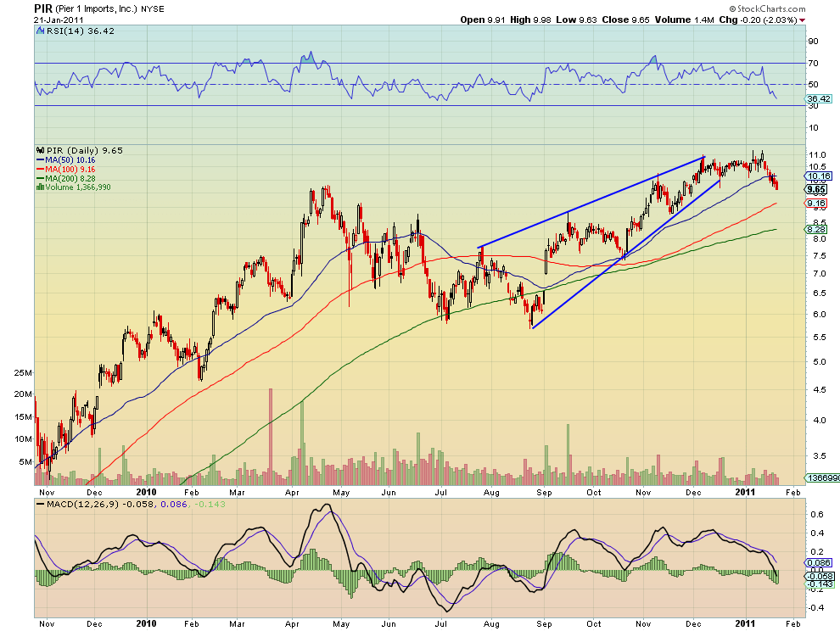
Task: Click the High 9.98 header value
Action: click(530, 20)
